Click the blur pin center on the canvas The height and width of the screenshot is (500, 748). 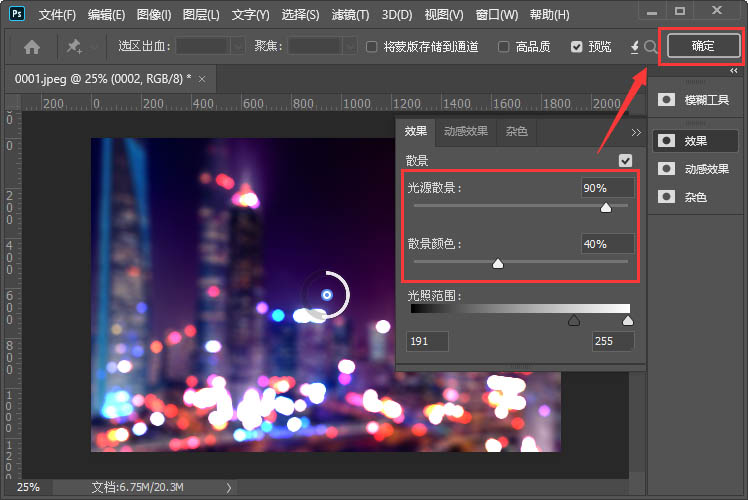327,295
